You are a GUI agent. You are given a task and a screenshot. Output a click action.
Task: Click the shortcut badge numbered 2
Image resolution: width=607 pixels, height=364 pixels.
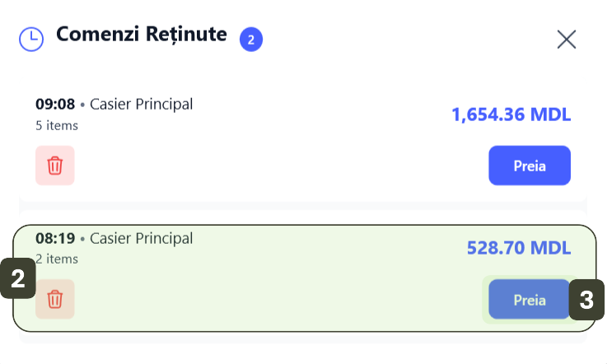pyautogui.click(x=18, y=279)
